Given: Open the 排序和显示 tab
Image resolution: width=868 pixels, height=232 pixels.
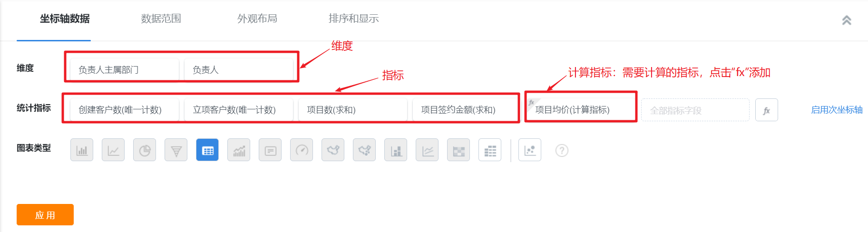Looking at the screenshot, I should tap(353, 19).
